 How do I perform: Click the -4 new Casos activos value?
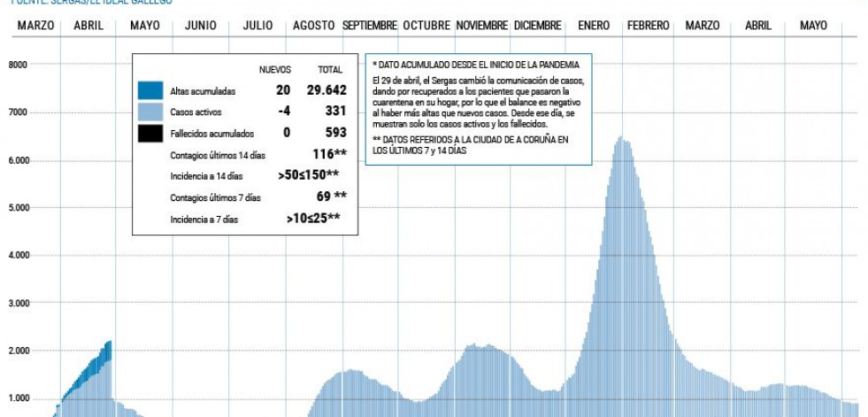pos(284,112)
